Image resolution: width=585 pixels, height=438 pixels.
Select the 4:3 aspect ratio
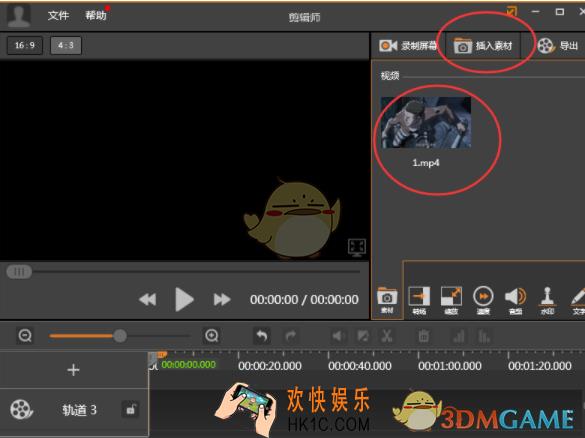tap(66, 46)
